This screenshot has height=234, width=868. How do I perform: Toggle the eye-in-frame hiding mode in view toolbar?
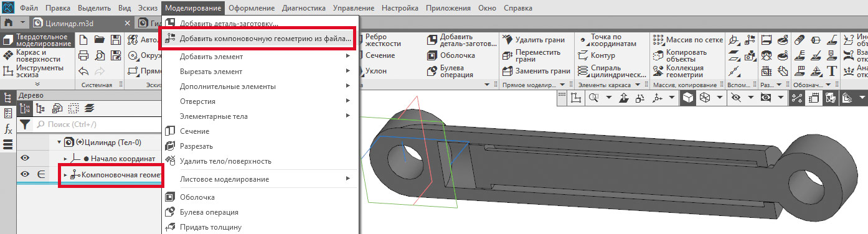(766, 98)
